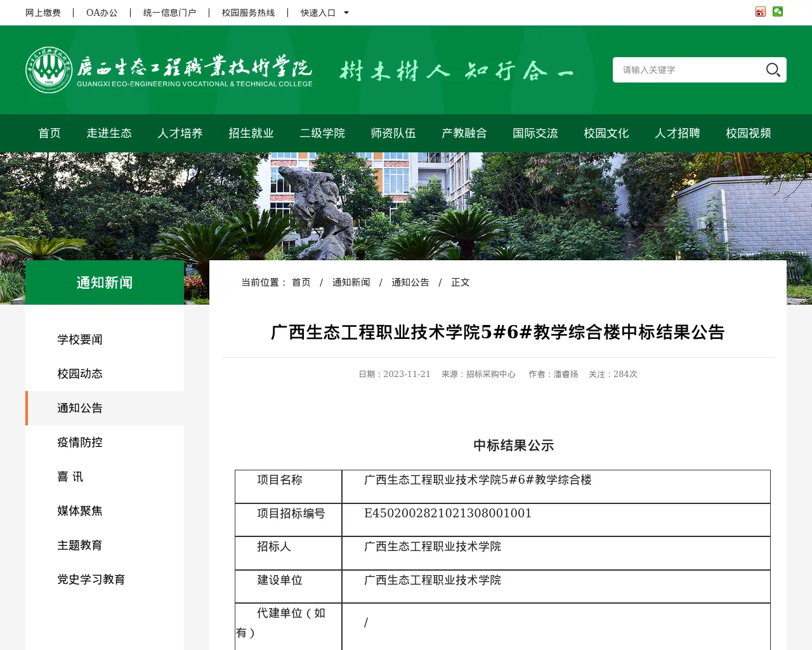812x650 pixels.
Task: Open the 招生就业 navigation menu
Action: (251, 133)
